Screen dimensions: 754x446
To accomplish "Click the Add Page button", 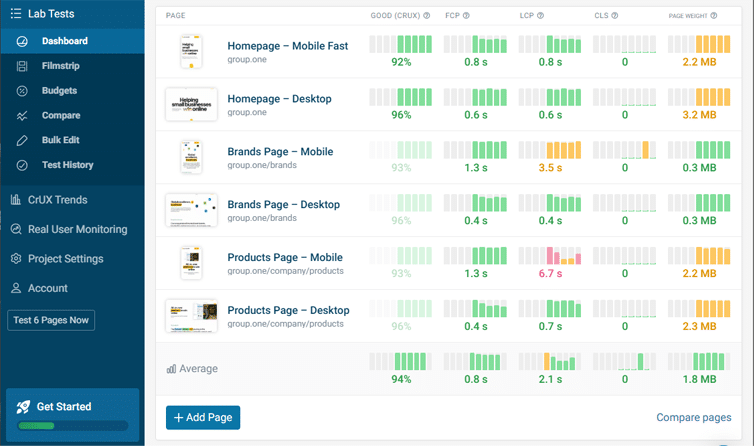I will [203, 417].
